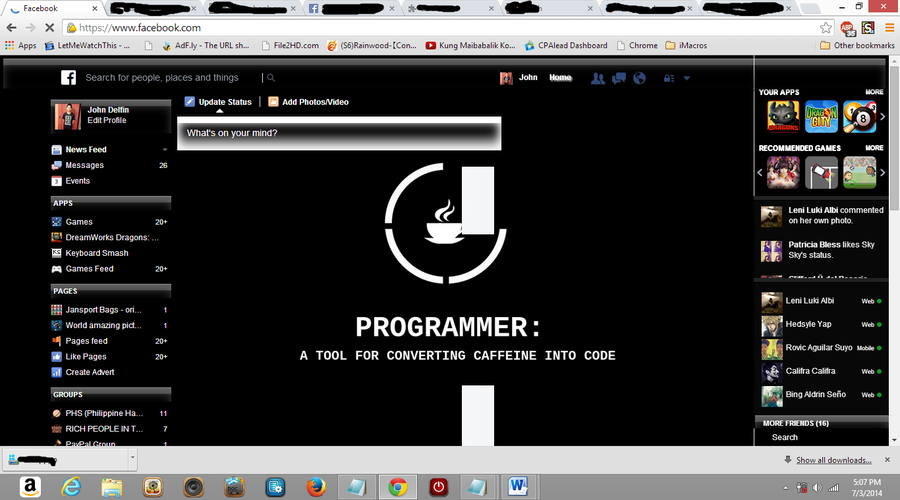Click MORE next to Your Apps
Screen dimensions: 900x500
[874, 92]
